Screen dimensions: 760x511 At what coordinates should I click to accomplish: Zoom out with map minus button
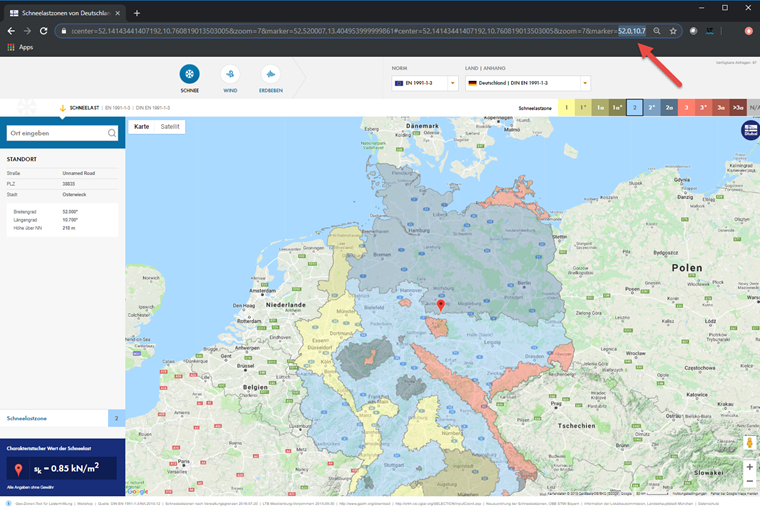pos(749,481)
